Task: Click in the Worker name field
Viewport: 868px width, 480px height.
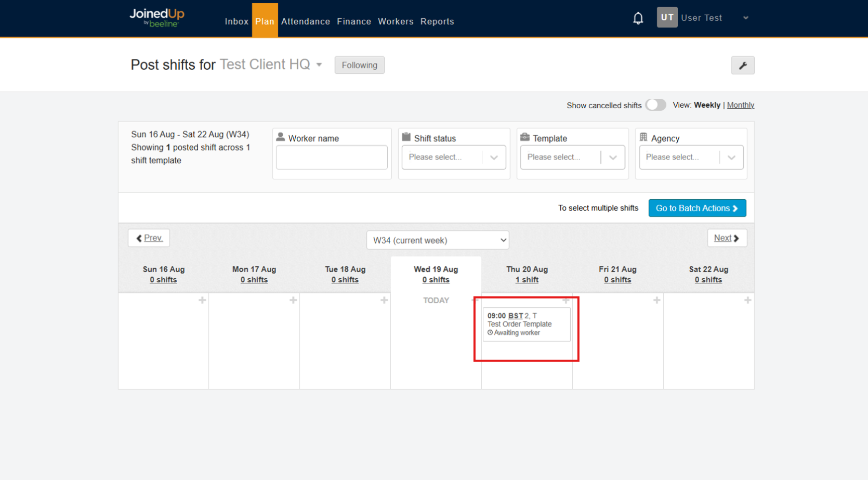Action: point(332,157)
